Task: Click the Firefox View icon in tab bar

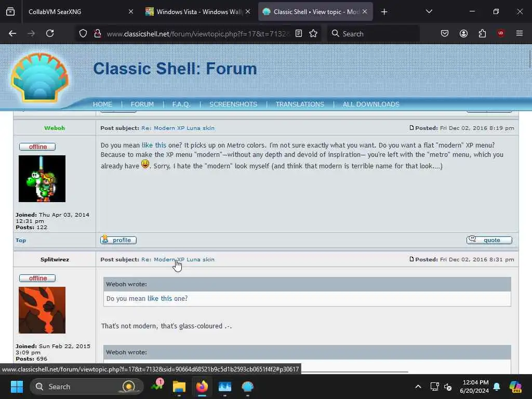Action: tap(10, 12)
